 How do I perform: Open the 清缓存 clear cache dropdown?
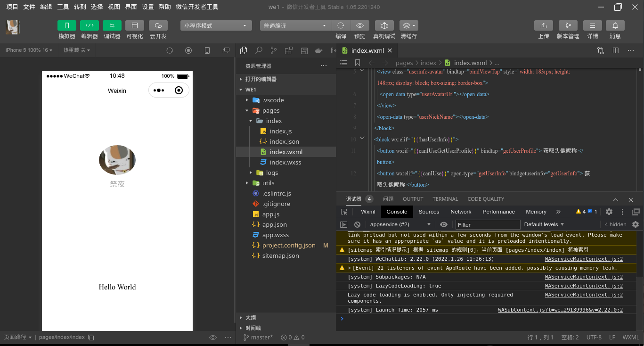point(409,25)
